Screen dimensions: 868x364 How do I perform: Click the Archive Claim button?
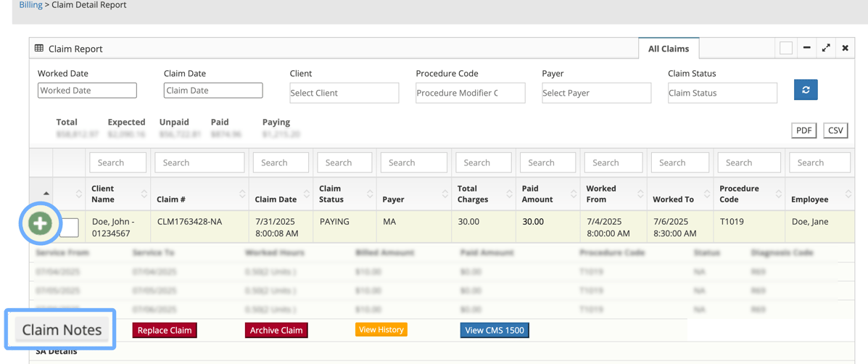[x=276, y=331]
